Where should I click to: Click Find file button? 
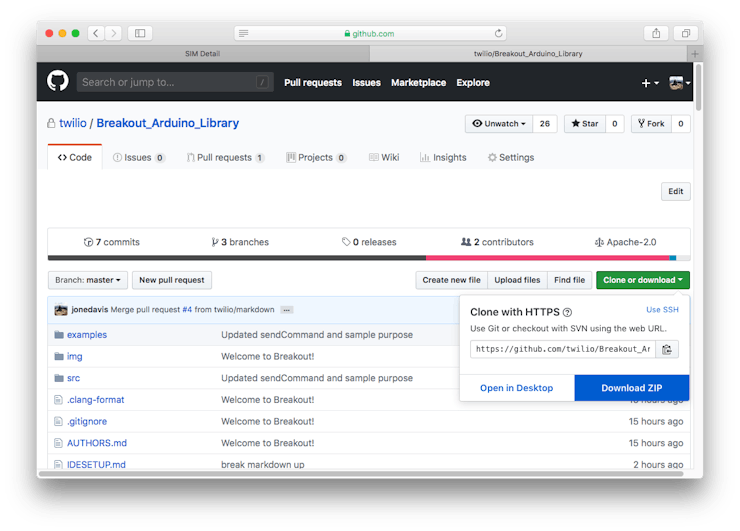click(569, 280)
